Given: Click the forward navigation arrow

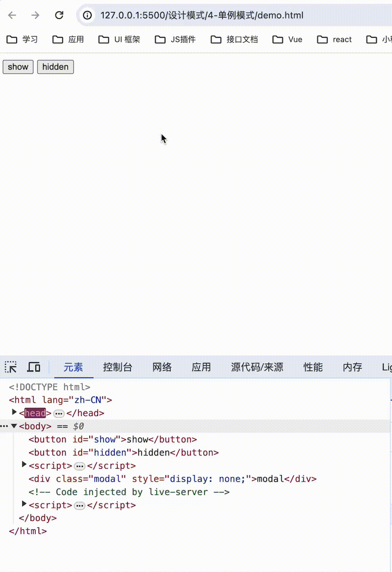Looking at the screenshot, I should tap(35, 15).
